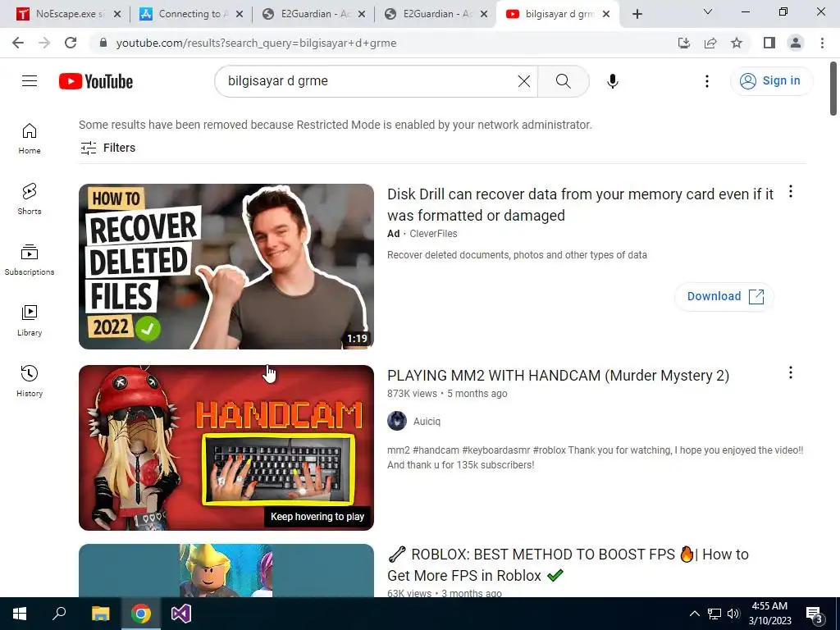Open the YouTube hamburger guide menu

click(x=30, y=81)
